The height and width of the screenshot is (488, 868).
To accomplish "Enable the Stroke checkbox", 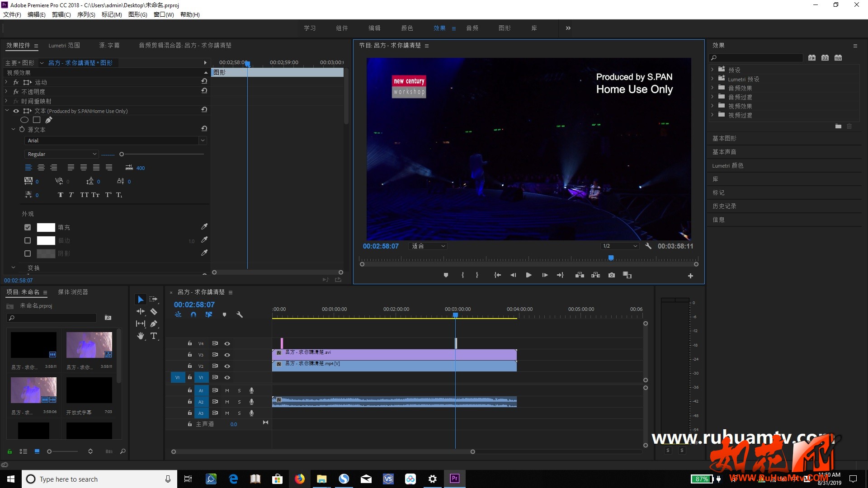I will [28, 240].
